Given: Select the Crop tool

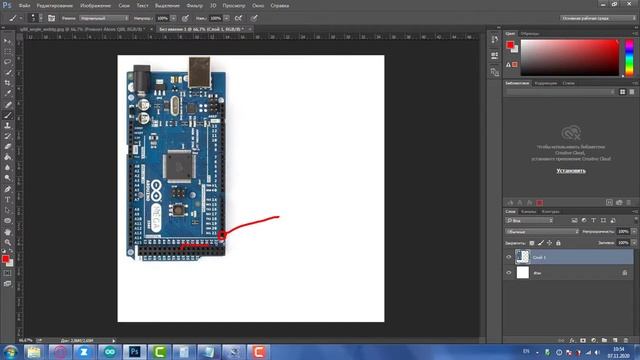Looking at the screenshot, I should (x=7, y=83).
